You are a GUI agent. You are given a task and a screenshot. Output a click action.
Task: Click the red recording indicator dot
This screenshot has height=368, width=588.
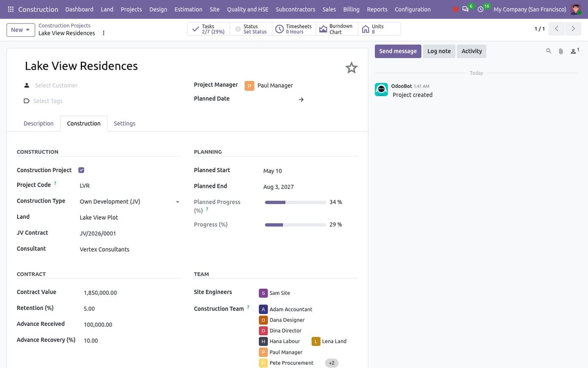click(456, 9)
